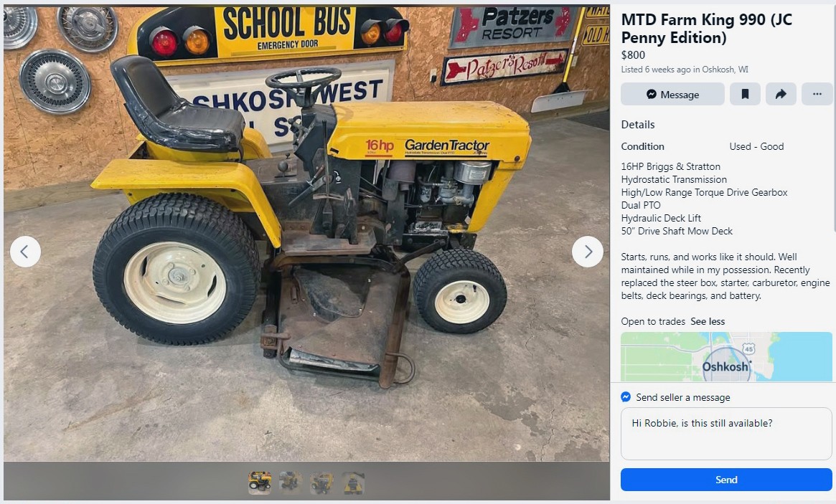
Task: Select the second photo thumbnail
Action: pos(291,482)
